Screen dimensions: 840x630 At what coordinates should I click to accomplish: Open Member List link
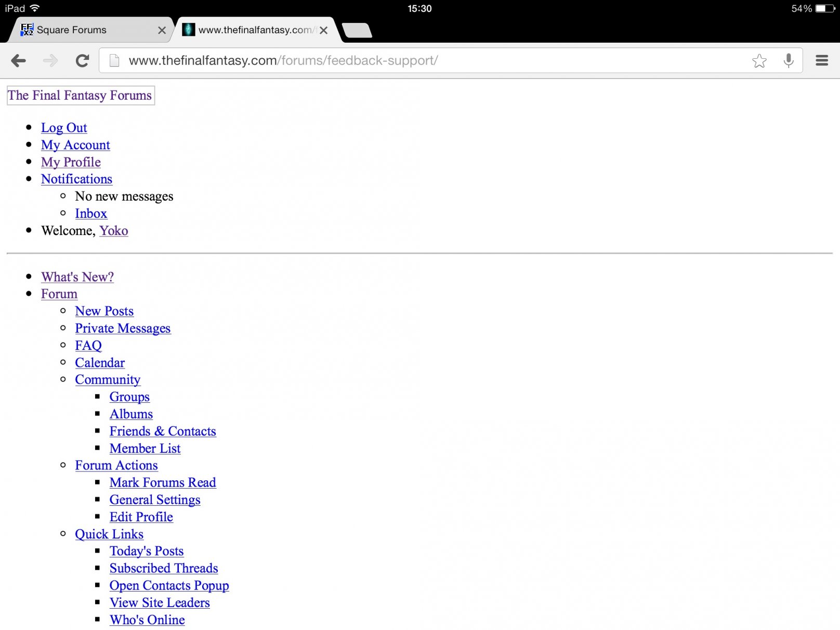tap(145, 449)
